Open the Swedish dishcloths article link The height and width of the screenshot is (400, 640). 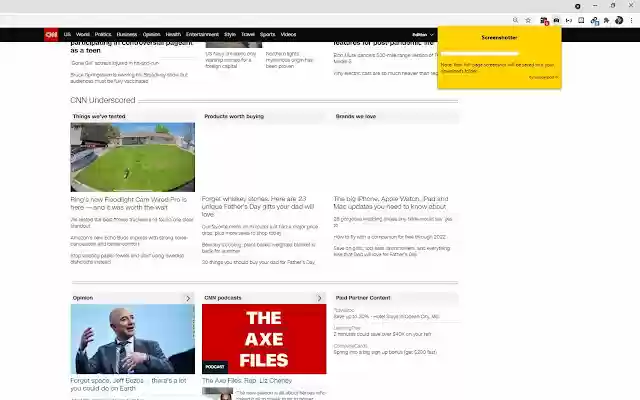(127, 258)
